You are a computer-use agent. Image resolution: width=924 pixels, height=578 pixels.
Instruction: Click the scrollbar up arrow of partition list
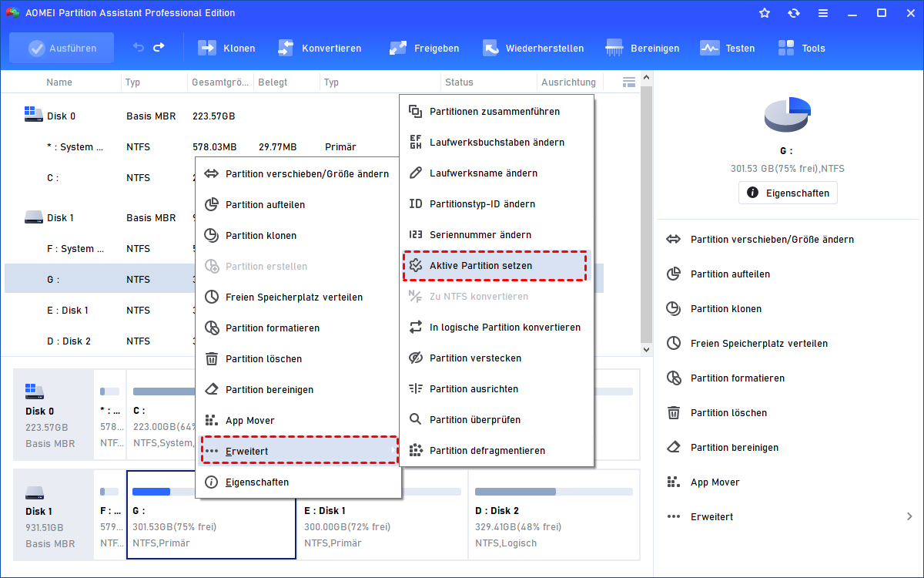click(647, 78)
